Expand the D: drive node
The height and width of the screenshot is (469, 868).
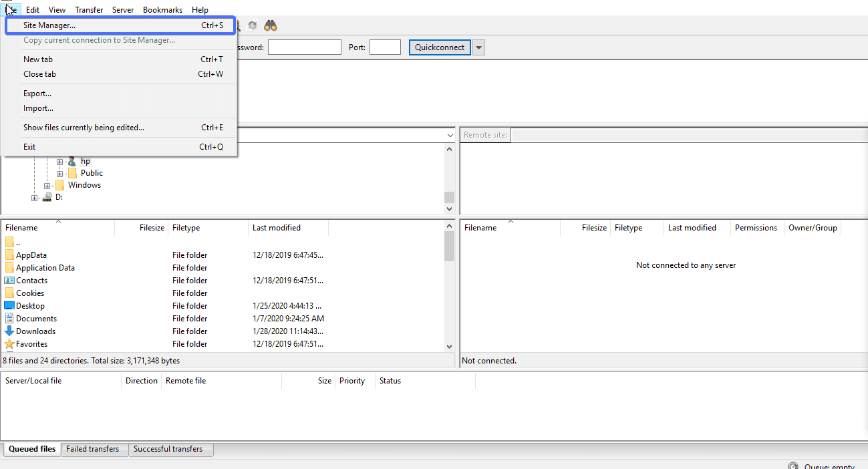[35, 197]
